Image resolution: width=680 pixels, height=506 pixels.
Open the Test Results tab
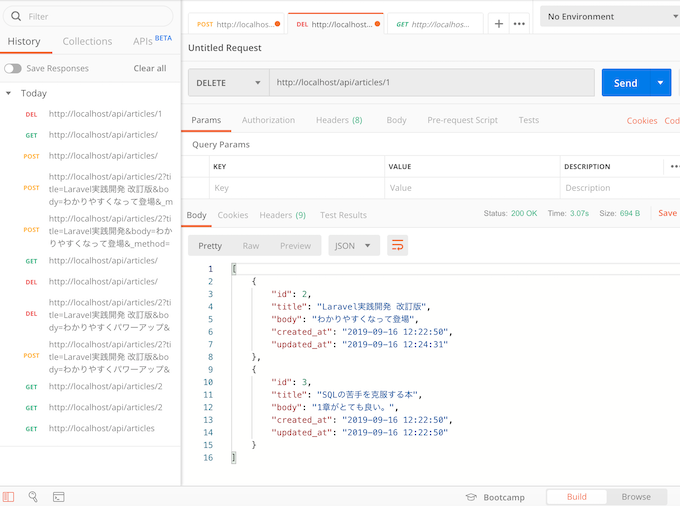pos(343,215)
